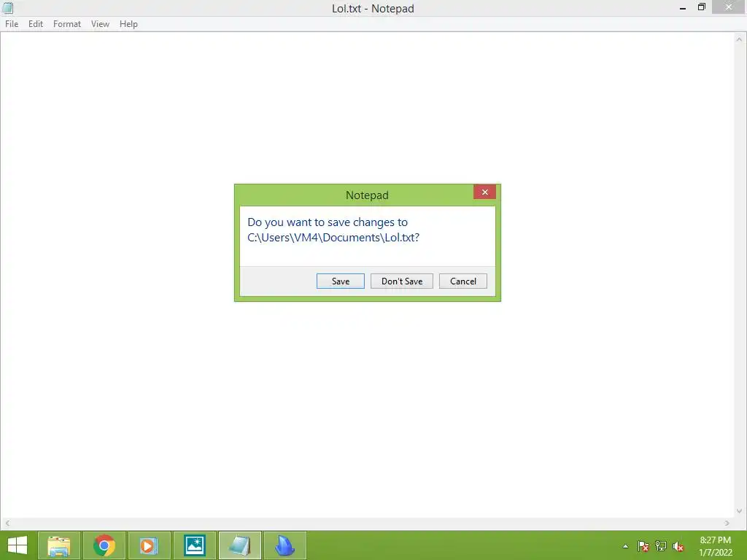Click the horizontal scrollbar left arrow
The image size is (747, 560).
coord(7,523)
